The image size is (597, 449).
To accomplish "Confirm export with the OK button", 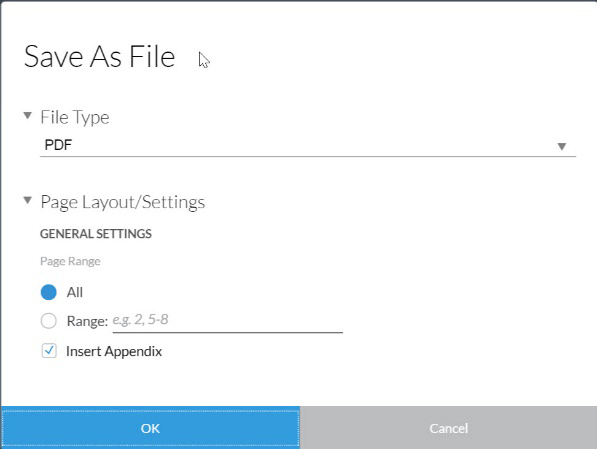I will tap(150, 428).
